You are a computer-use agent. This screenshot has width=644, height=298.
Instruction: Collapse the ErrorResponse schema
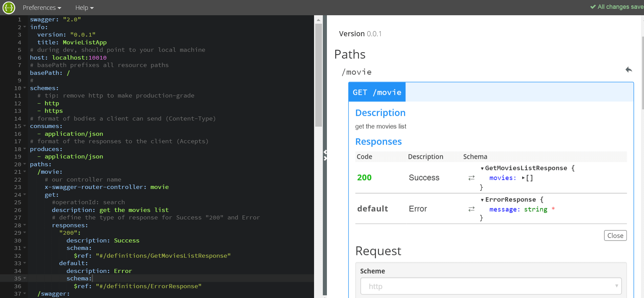[482, 200]
